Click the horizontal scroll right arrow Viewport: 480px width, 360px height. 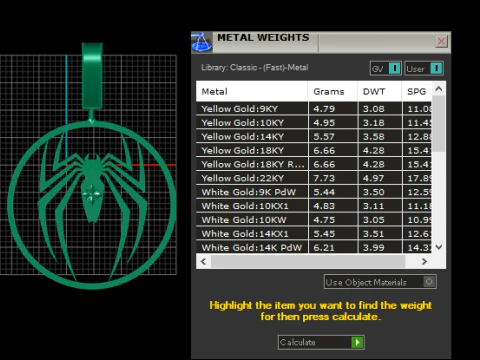(424, 262)
